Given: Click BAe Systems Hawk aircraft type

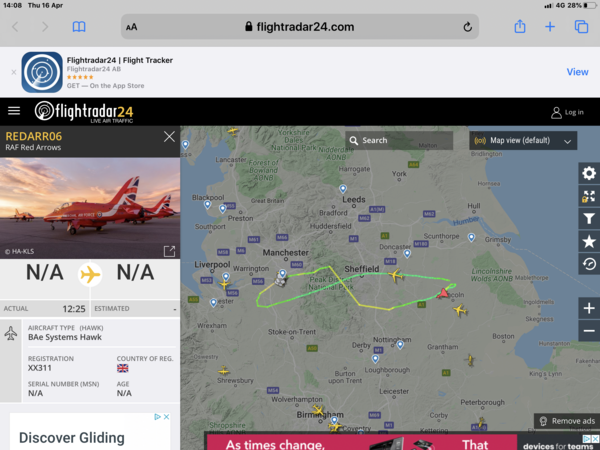Looking at the screenshot, I should pos(65,337).
